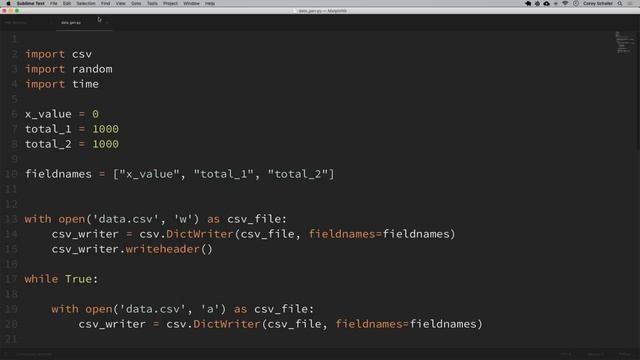Click 'DictWriter' on line 14
Viewport: 640px width, 360px height.
point(200,234)
